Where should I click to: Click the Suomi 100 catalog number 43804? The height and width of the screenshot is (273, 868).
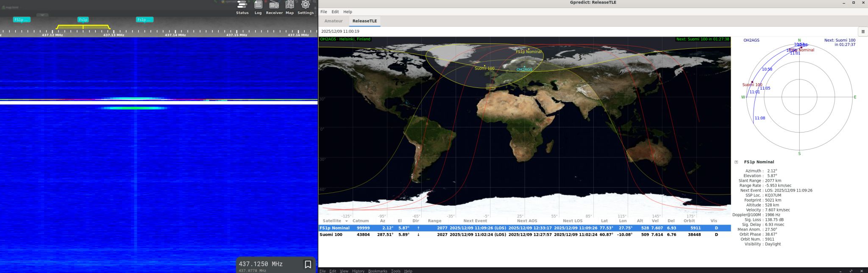click(x=363, y=234)
